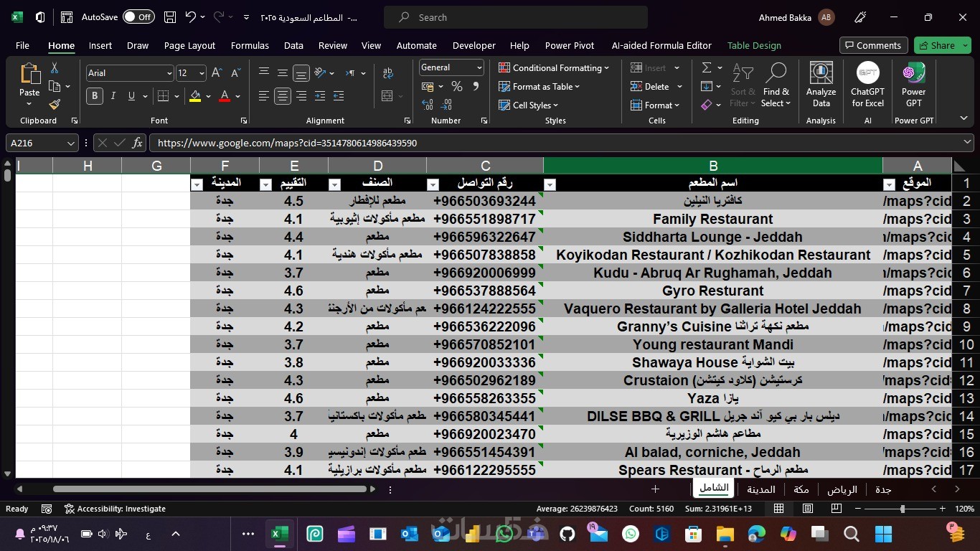The image size is (980, 551).
Task: Toggle Wrap Text
Action: point(388,72)
